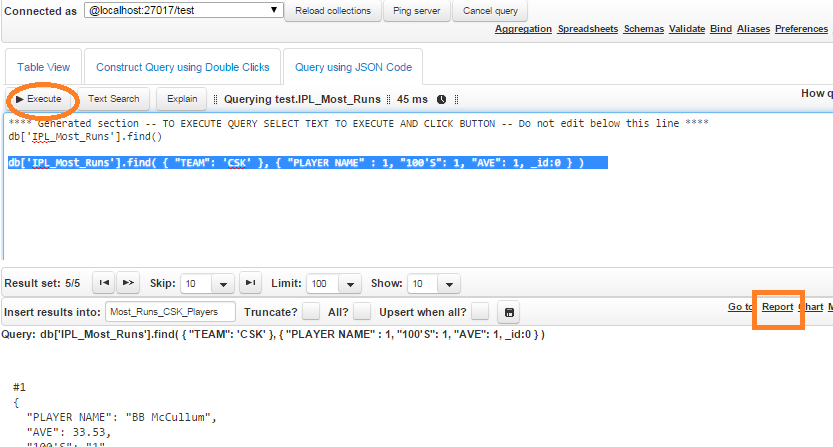The image size is (833, 447).
Task: Go to next results page icon
Action: pyautogui.click(x=128, y=283)
